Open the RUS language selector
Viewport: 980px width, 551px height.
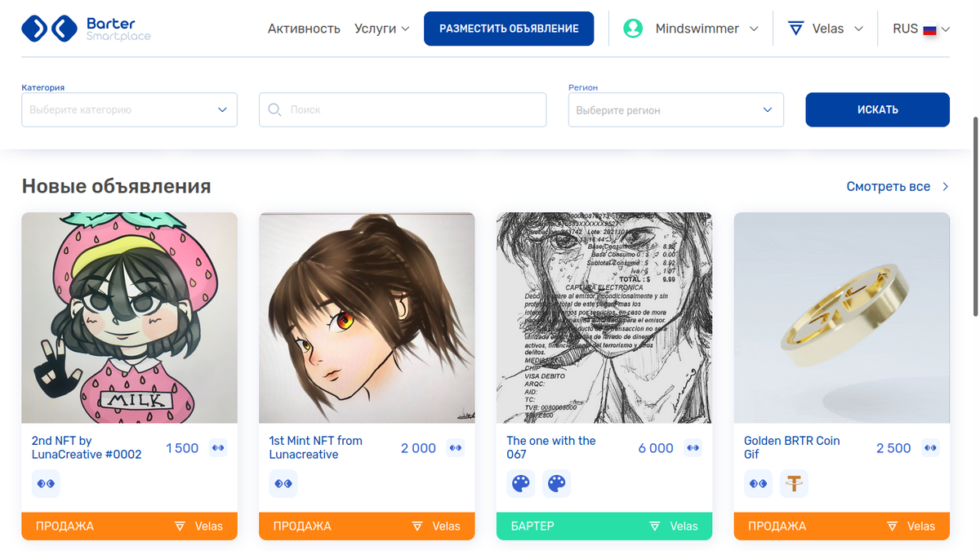(x=921, y=29)
